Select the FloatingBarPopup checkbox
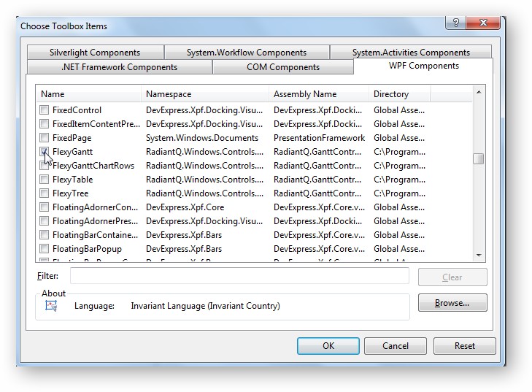Screen dimensions: 532x392 pos(45,249)
